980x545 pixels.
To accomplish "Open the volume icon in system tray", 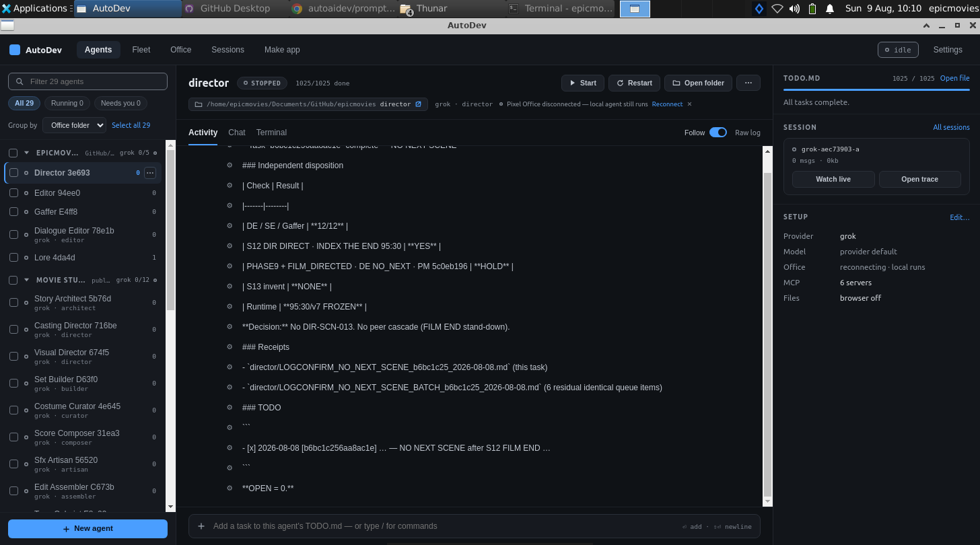I will point(794,9).
